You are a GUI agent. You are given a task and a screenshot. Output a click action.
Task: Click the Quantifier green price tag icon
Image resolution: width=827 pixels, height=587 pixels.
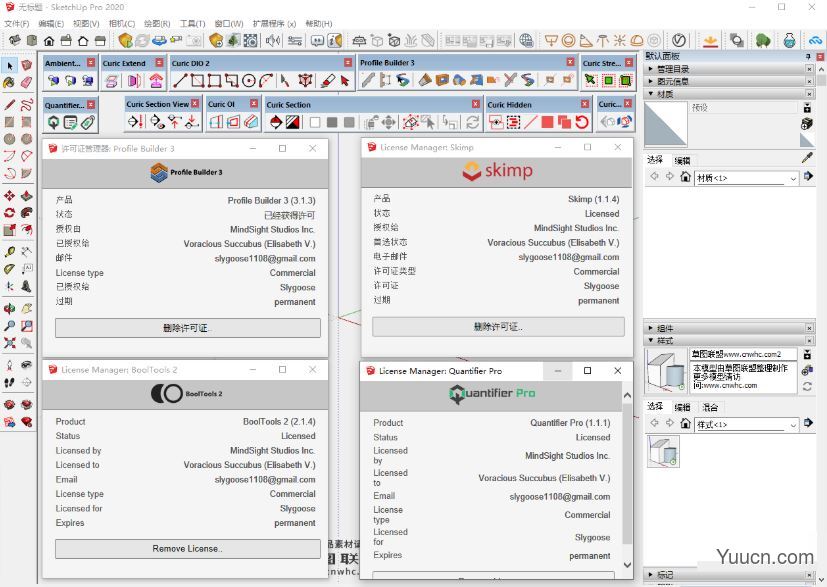pos(88,123)
